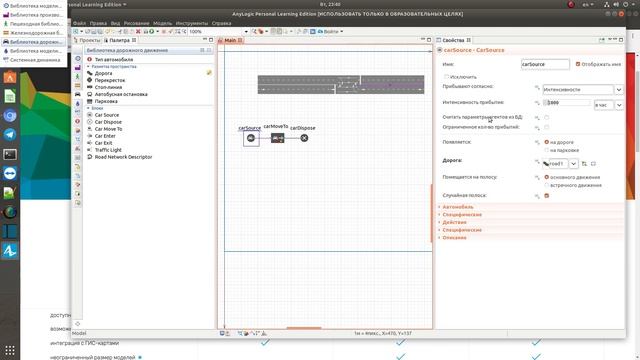The width and height of the screenshot is (640, 360).
Task: Select Автобусная остановка in the palette
Action: (121, 94)
